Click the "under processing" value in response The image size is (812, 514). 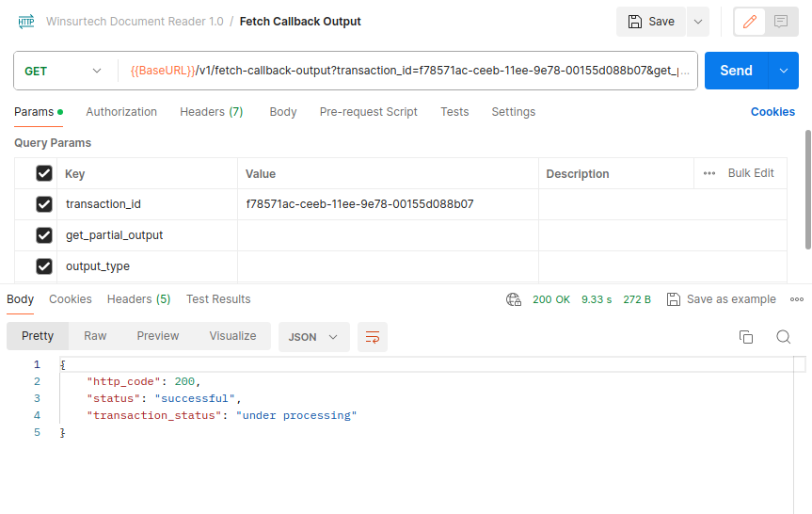tap(296, 415)
